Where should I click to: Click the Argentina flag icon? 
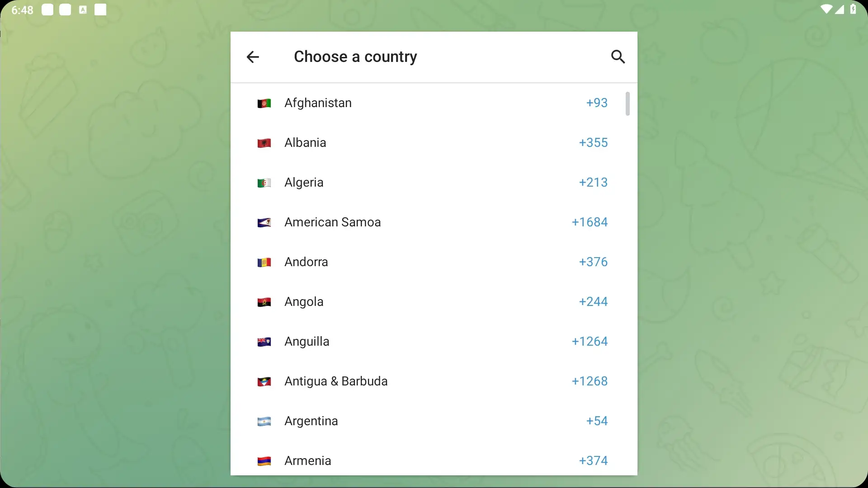pyautogui.click(x=264, y=422)
